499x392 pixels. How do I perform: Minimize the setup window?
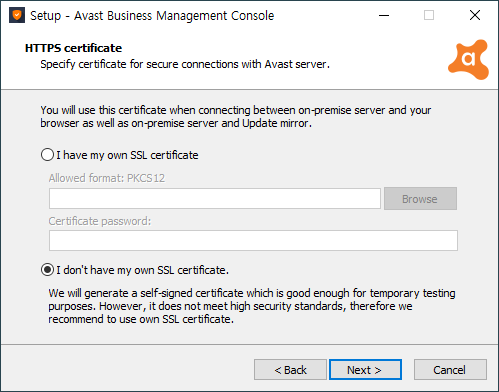[384, 15]
